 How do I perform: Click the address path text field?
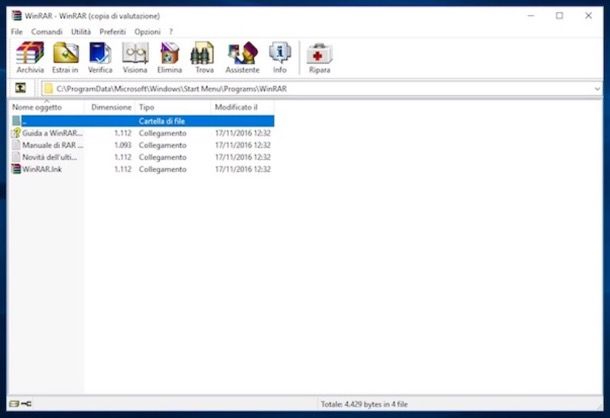pyautogui.click(x=321, y=89)
